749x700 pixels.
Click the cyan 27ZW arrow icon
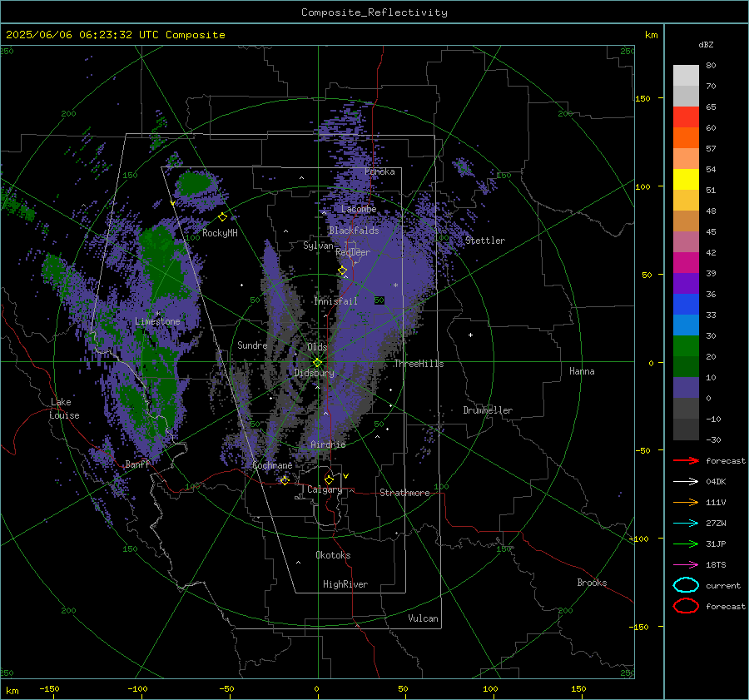(x=686, y=524)
